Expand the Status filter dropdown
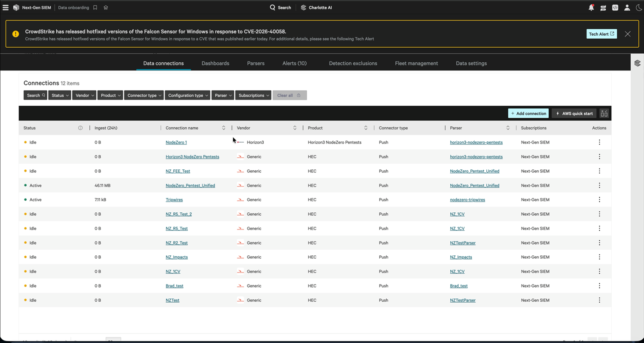The image size is (644, 343). tap(59, 95)
